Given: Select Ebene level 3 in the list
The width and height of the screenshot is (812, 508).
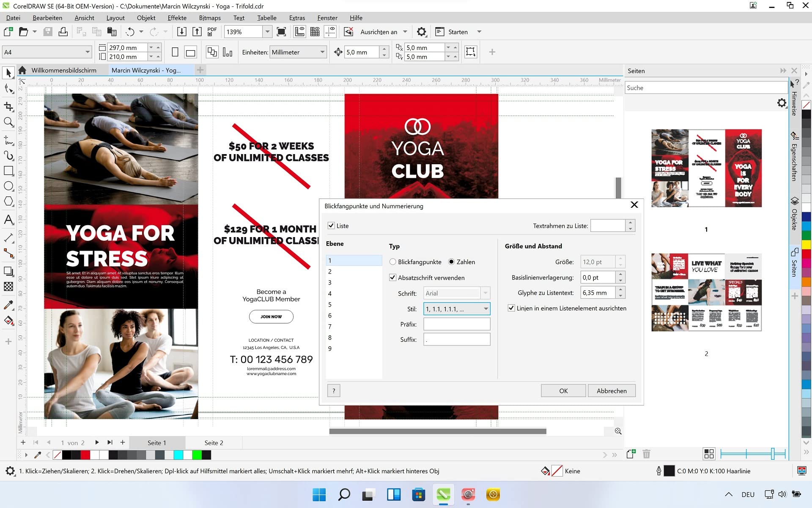Looking at the screenshot, I should pyautogui.click(x=354, y=282).
